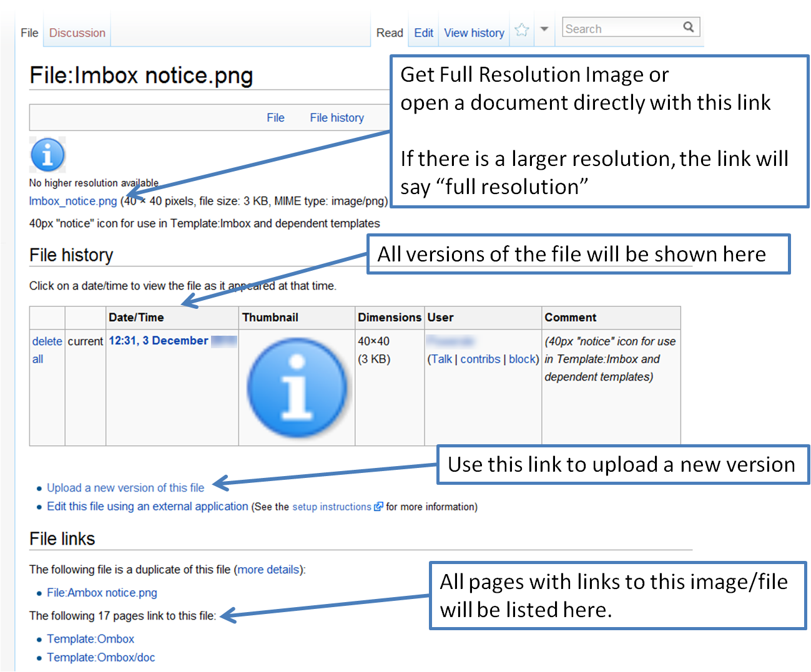Open the Template:Ombox/doc page link

[x=101, y=657]
